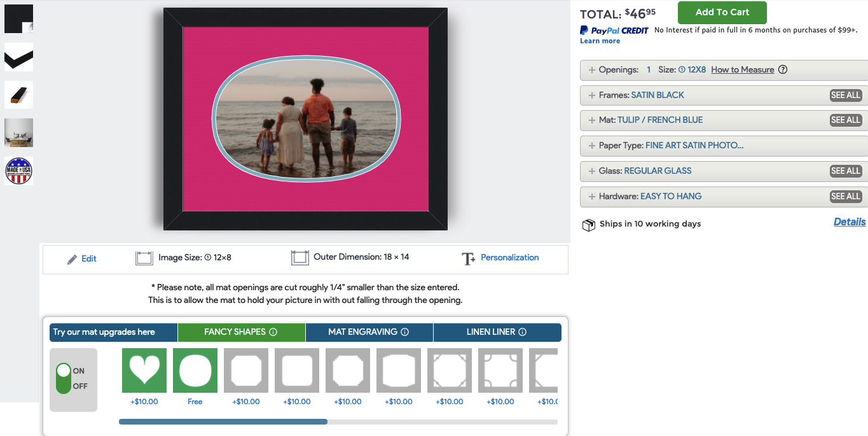Click the info icon next to Mat Engraving
This screenshot has width=868, height=436.
[x=405, y=332]
